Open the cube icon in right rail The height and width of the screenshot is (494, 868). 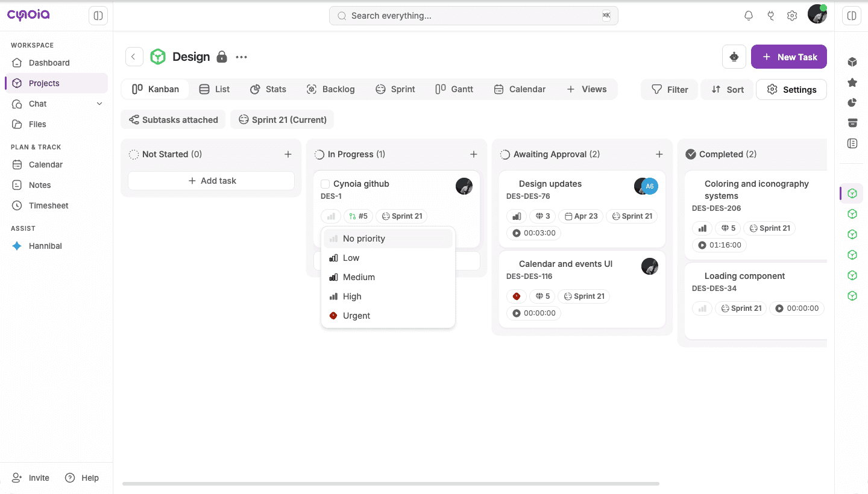(852, 62)
